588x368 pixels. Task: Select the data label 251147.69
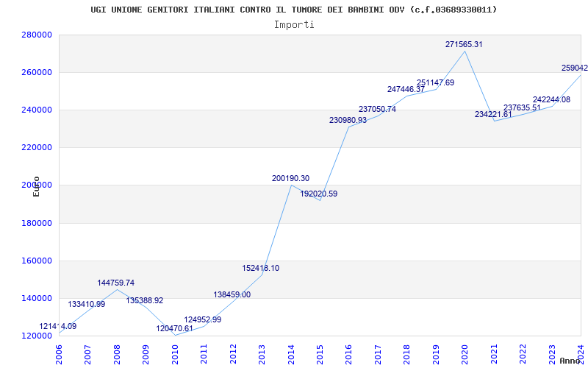click(x=435, y=82)
